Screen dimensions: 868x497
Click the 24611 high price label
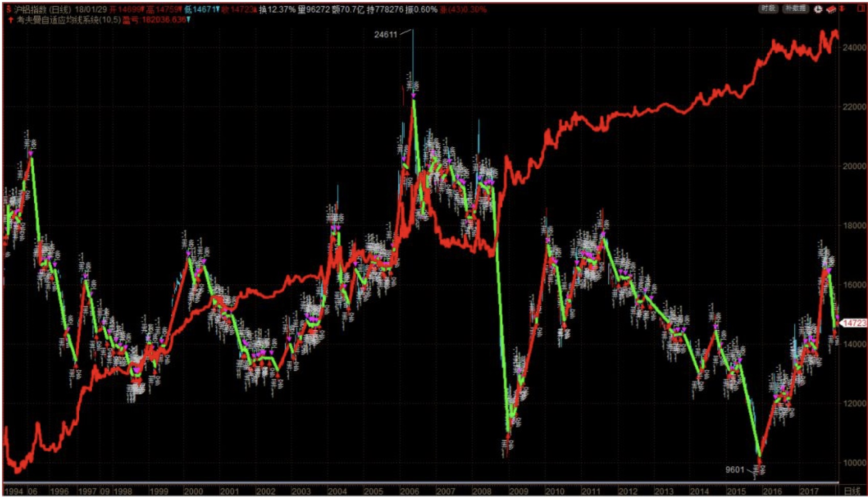(x=385, y=35)
